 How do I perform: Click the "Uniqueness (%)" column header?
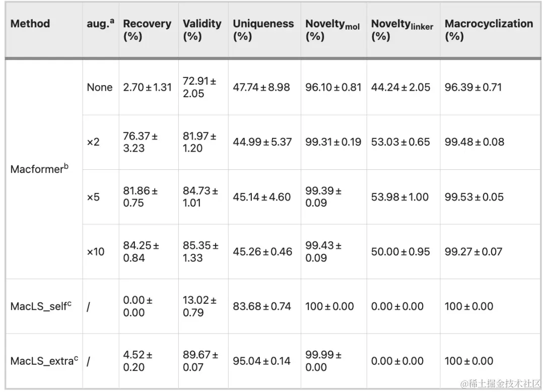(x=263, y=30)
